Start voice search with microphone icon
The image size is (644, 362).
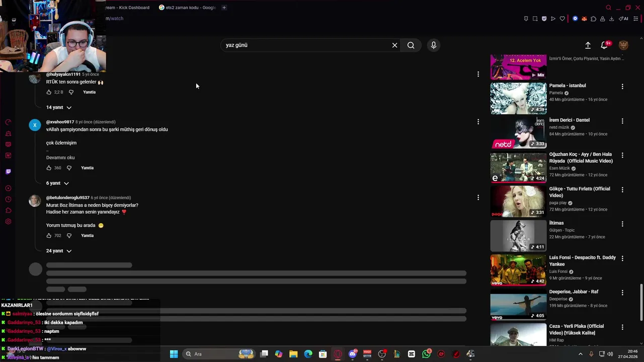[x=434, y=45]
